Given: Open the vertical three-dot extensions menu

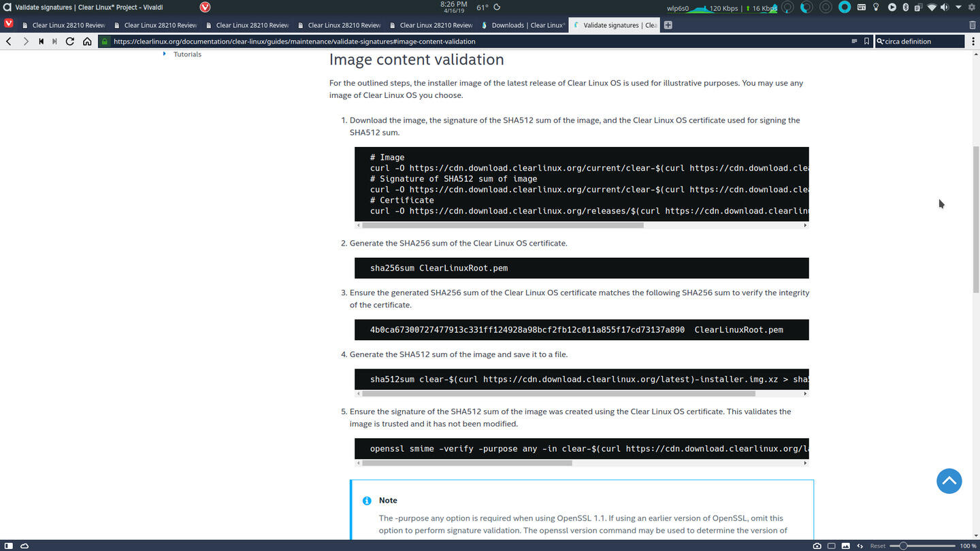Looking at the screenshot, I should tap(973, 41).
